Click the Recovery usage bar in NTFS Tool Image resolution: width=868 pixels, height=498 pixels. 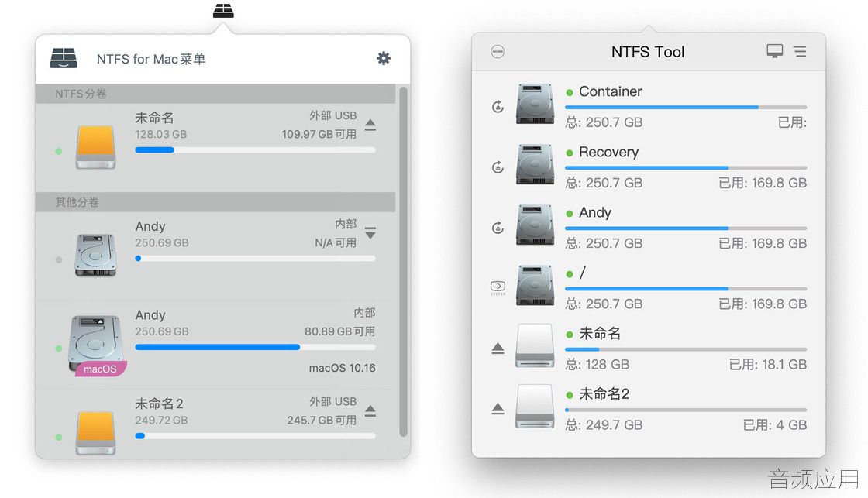pos(686,167)
